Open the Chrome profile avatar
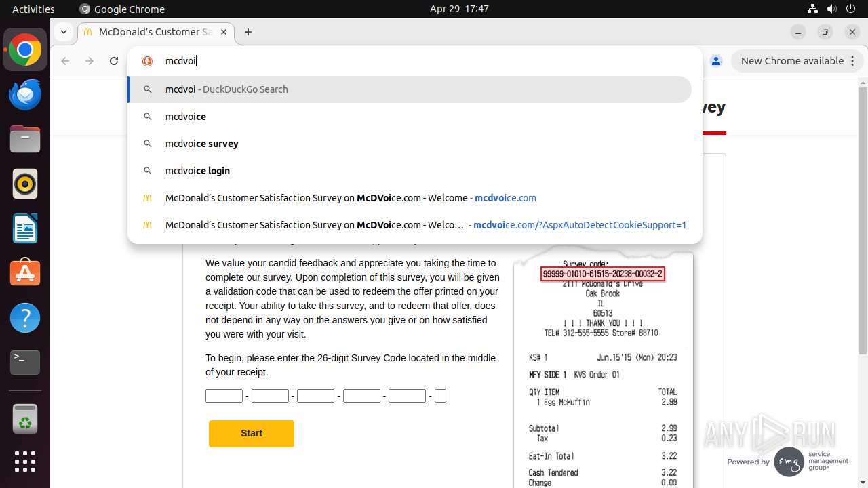This screenshot has height=488, width=868. click(716, 61)
